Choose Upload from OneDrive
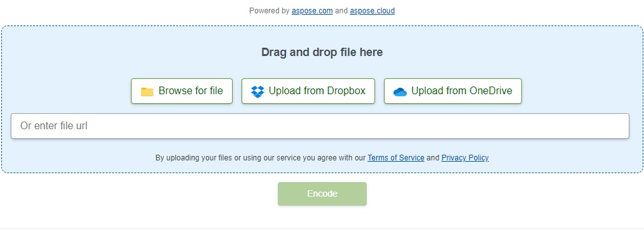Viewport: 644px width, 233px height. pos(453,91)
